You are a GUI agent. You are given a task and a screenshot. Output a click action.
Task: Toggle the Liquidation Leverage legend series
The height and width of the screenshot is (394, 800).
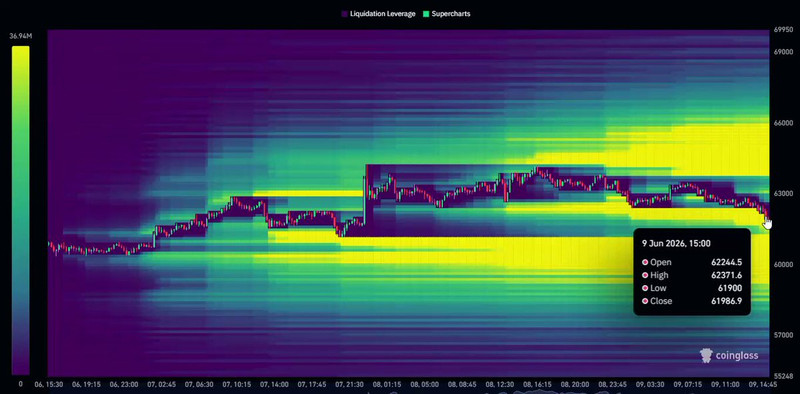coord(378,14)
